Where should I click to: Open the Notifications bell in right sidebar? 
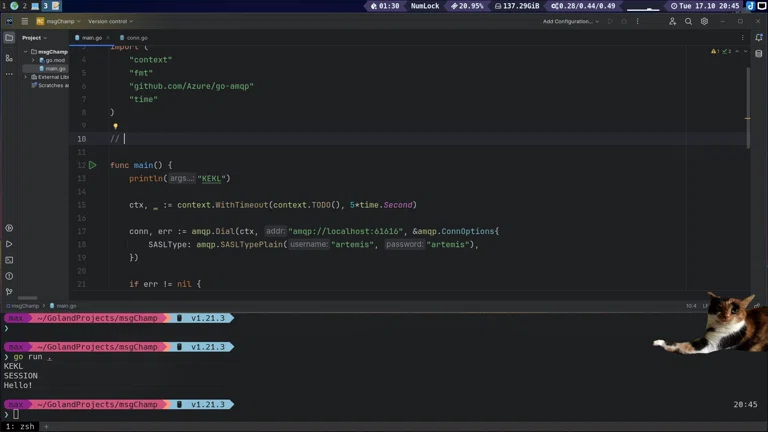759,38
